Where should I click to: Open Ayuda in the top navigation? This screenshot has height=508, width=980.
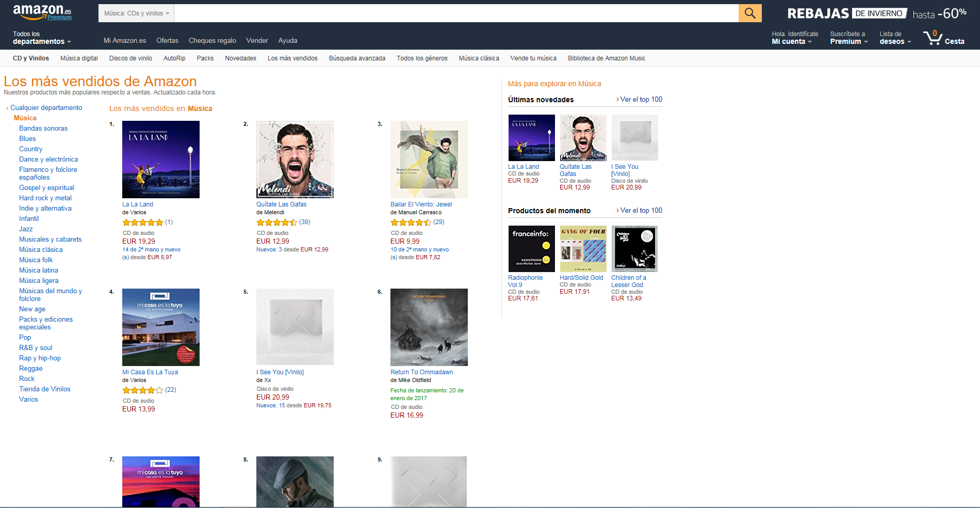click(x=287, y=41)
